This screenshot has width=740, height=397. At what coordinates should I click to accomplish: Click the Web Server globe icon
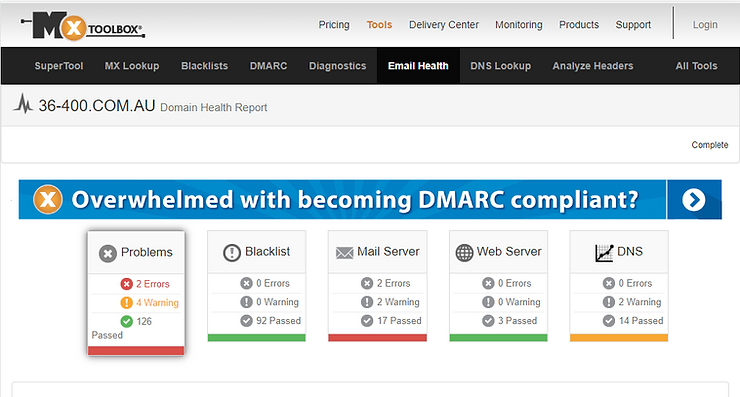coord(464,253)
